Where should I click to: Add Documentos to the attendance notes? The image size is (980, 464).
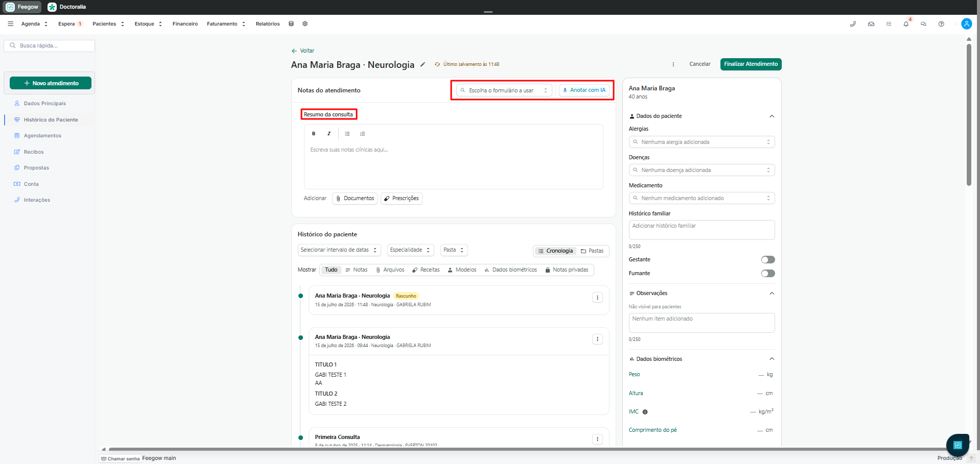coord(355,199)
